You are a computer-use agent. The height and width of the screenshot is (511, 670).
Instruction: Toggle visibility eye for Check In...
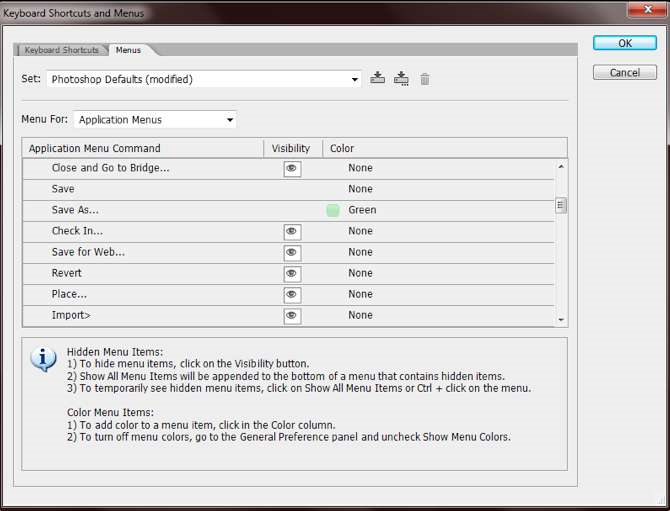coord(292,232)
